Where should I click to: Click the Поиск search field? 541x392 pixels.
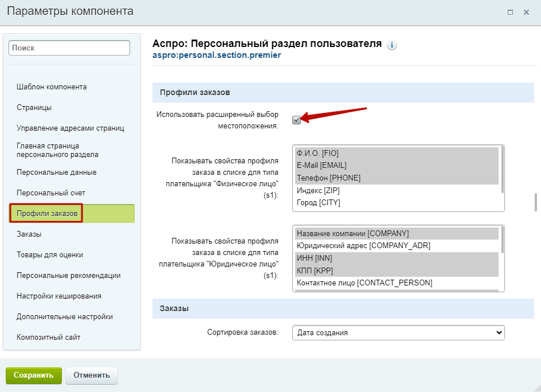69,48
